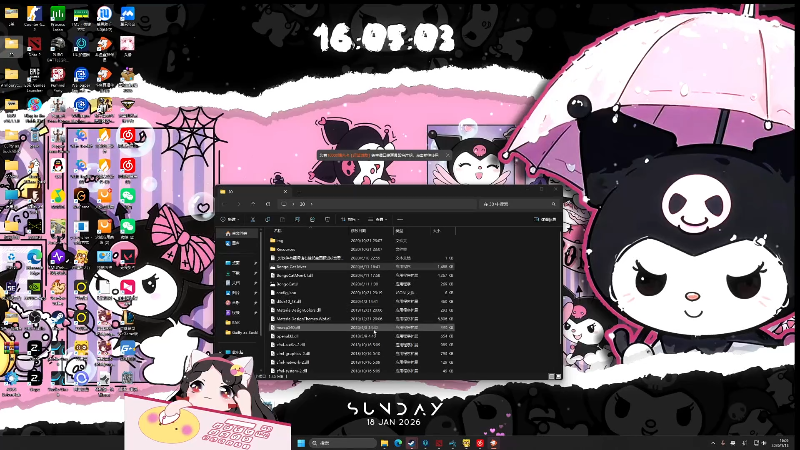The width and height of the screenshot is (800, 450).
Task: Switch to Steam on the taskbar
Action: (x=412, y=443)
